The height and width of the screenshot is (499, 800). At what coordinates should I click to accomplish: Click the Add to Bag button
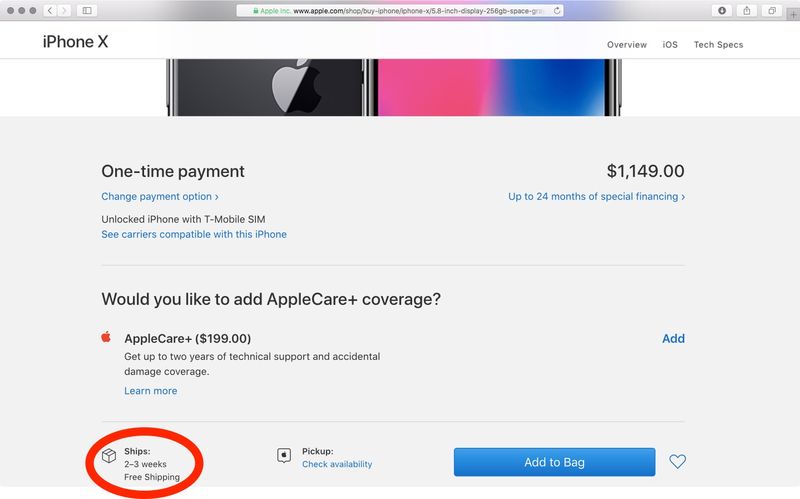pyautogui.click(x=554, y=462)
